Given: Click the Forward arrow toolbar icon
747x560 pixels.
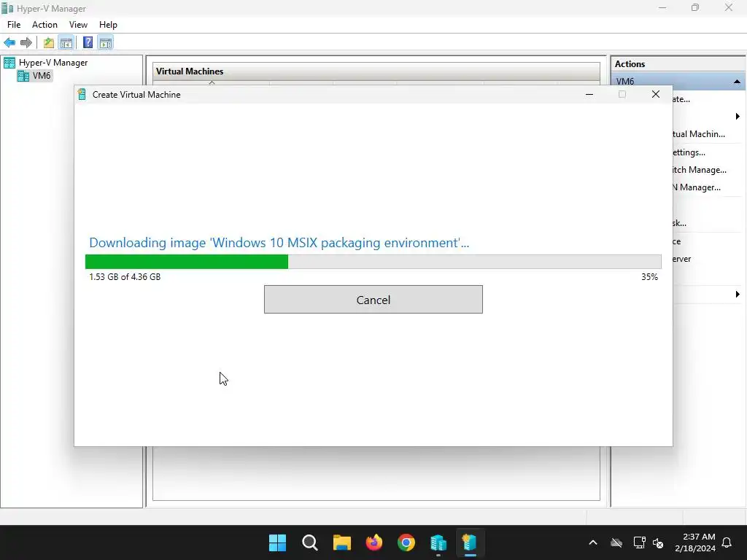Looking at the screenshot, I should (x=26, y=43).
